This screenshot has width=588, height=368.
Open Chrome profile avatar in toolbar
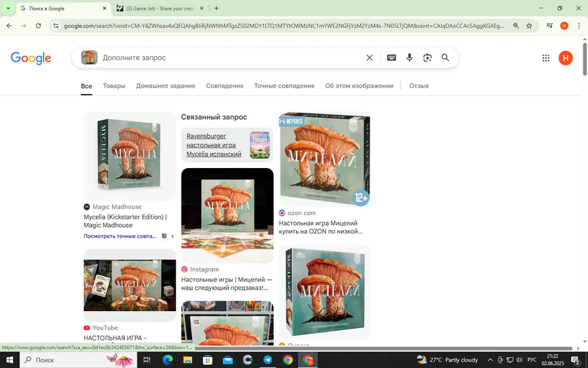pos(564,25)
